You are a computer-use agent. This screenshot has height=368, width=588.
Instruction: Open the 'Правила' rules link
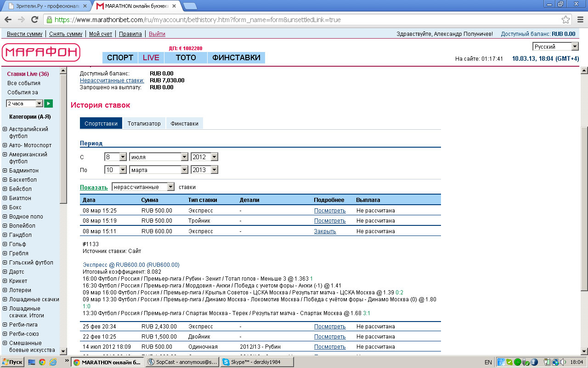coord(130,34)
